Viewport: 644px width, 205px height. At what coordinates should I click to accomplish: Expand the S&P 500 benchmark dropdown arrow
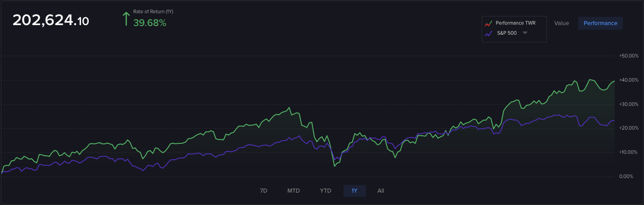tap(525, 33)
